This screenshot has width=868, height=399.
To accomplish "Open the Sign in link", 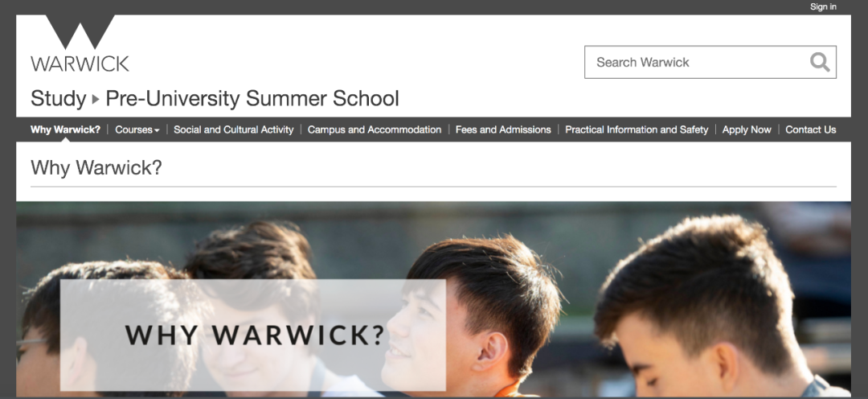I will pyautogui.click(x=823, y=6).
